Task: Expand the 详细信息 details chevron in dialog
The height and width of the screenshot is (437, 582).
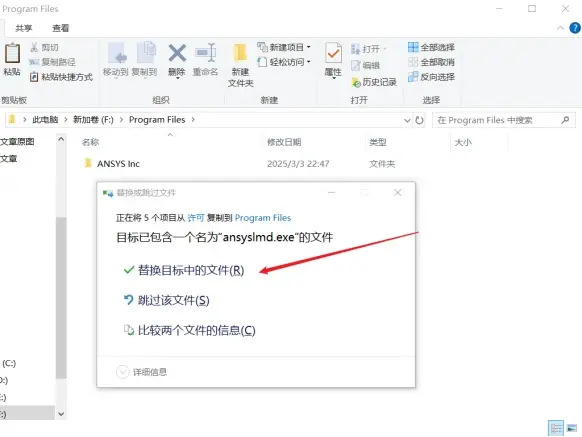Action: pyautogui.click(x=122, y=372)
